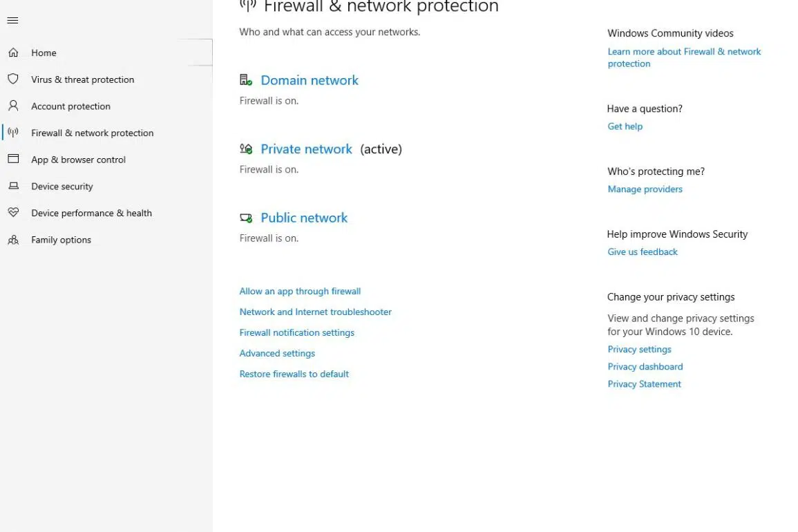Click the Public network icon
The width and height of the screenshot is (798, 532).
click(x=246, y=218)
